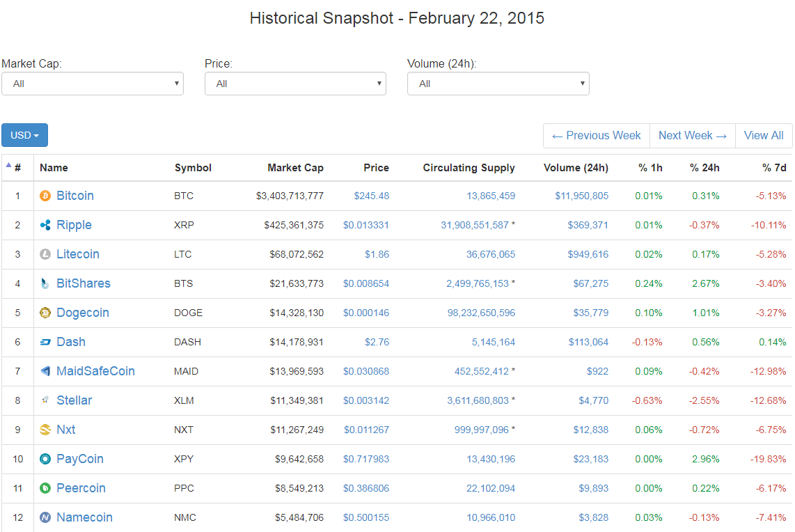Sort by the Symbol column header

click(193, 168)
